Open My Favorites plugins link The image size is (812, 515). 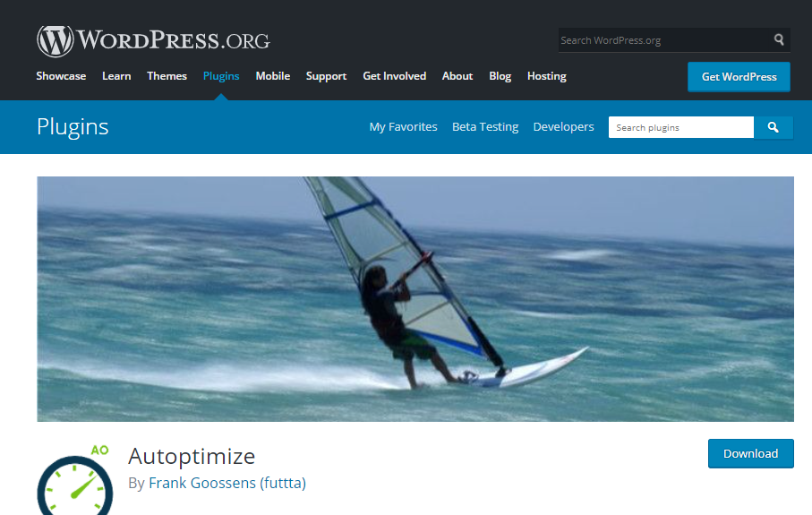(404, 127)
